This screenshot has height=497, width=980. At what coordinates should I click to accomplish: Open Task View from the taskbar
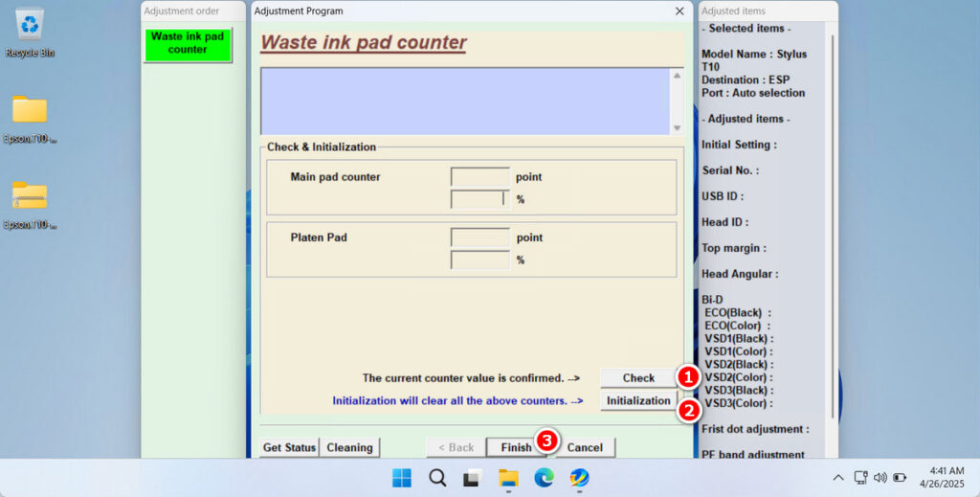473,478
